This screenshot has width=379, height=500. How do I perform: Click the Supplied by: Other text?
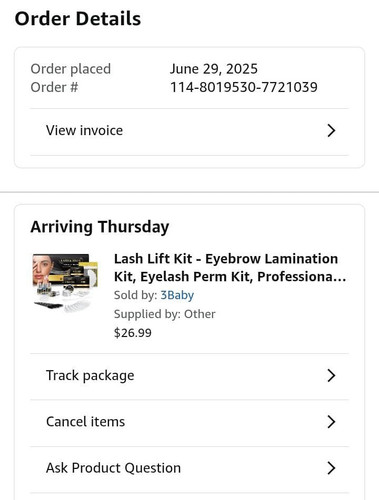pos(165,314)
